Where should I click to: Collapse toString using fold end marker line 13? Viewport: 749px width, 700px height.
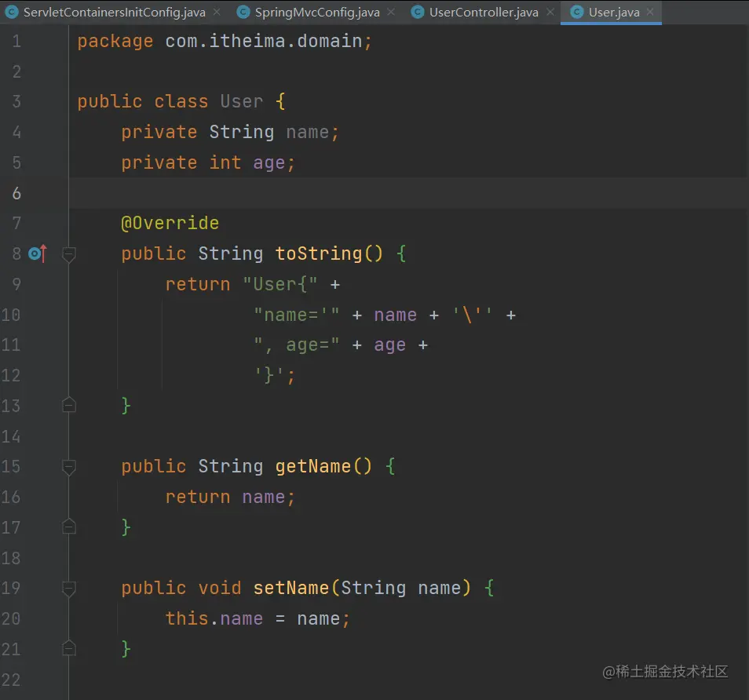(x=69, y=405)
